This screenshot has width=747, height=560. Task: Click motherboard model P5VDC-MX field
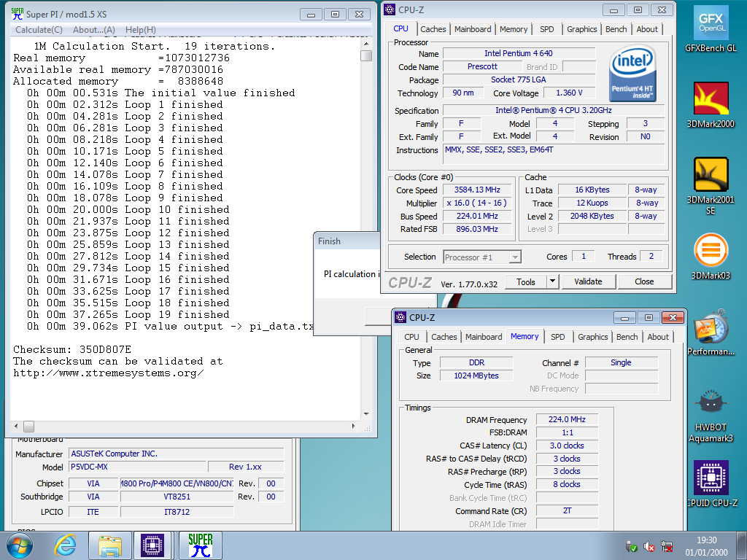pyautogui.click(x=137, y=467)
